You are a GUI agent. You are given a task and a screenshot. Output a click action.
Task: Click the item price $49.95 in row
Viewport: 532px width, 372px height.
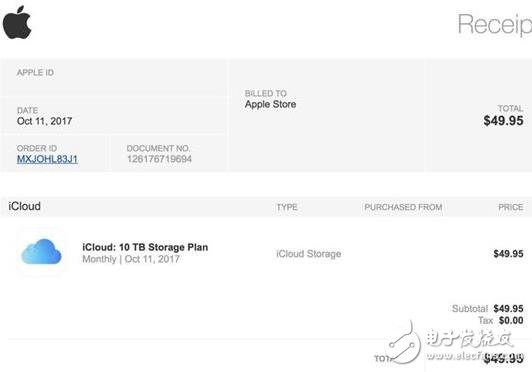coord(508,254)
